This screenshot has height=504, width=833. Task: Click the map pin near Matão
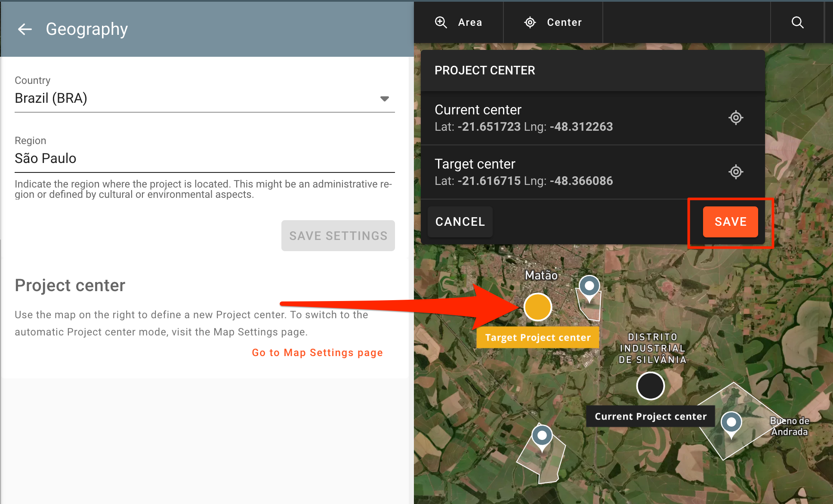coord(589,286)
